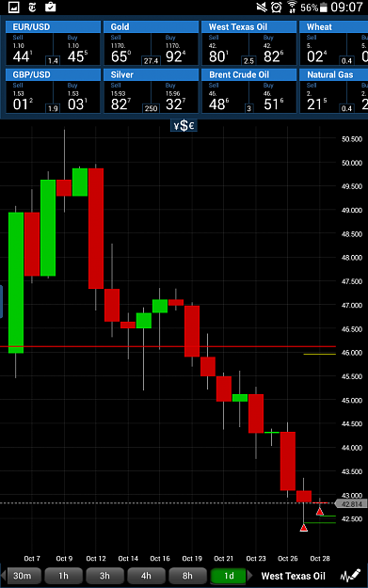Tap the clock time 09:07
Viewport: 368px width, 588px height.
(x=346, y=8)
